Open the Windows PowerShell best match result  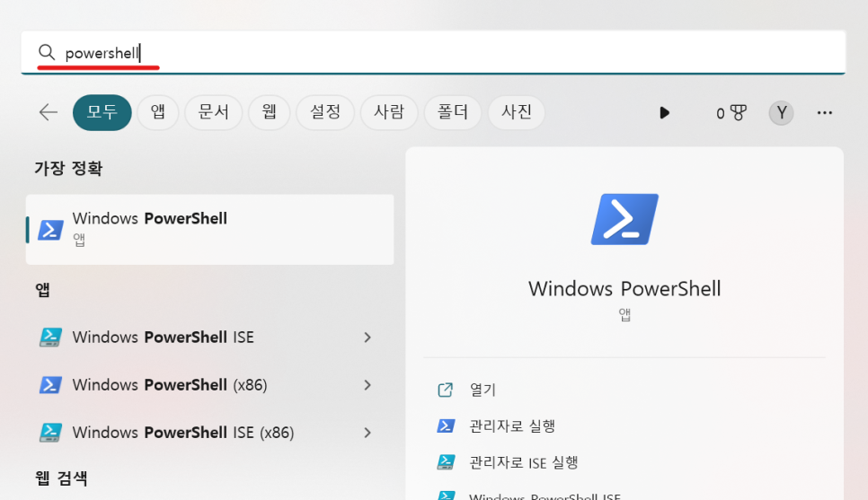[x=209, y=229]
